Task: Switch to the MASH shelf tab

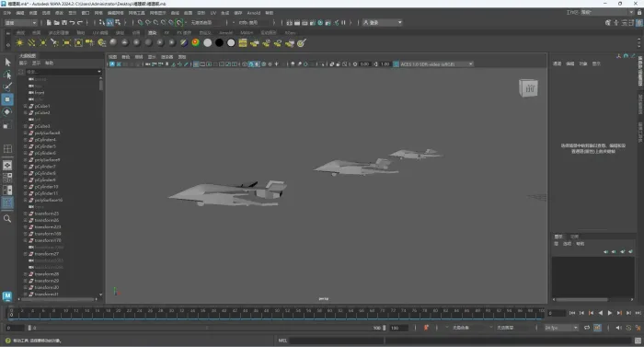Action: point(247,32)
